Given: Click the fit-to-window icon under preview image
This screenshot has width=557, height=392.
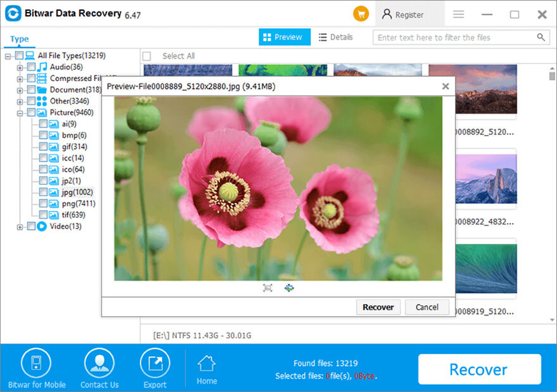Looking at the screenshot, I should coord(268,288).
